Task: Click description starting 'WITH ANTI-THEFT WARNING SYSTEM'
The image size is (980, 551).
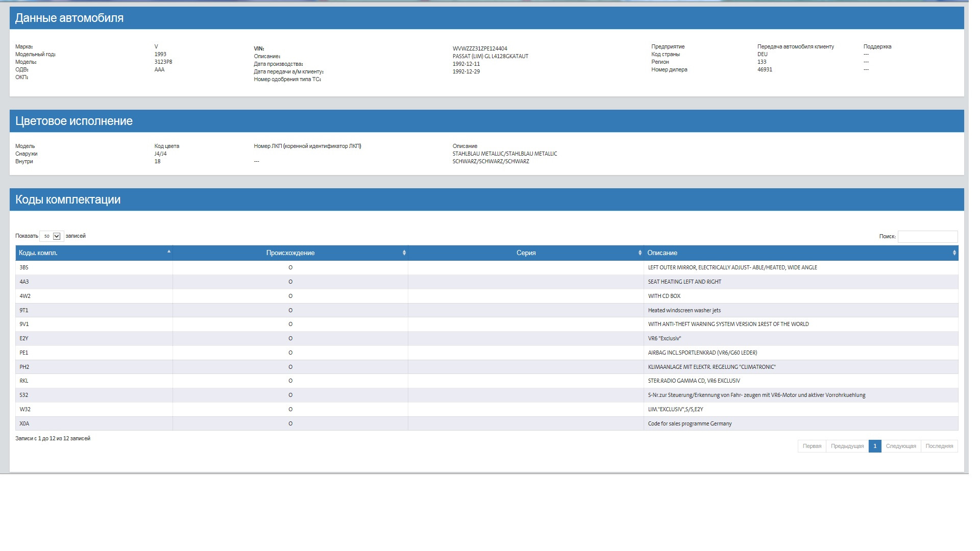Action: (728, 324)
